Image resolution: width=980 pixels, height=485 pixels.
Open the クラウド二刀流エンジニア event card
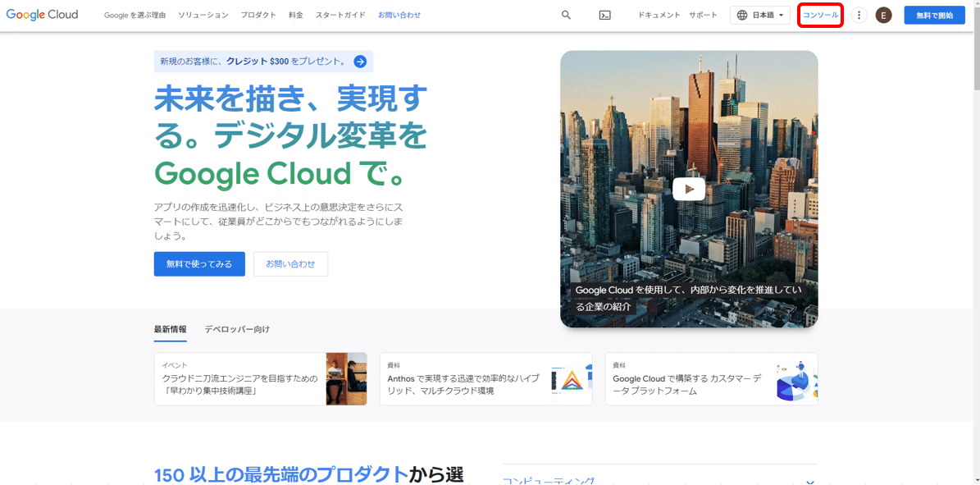click(x=261, y=378)
